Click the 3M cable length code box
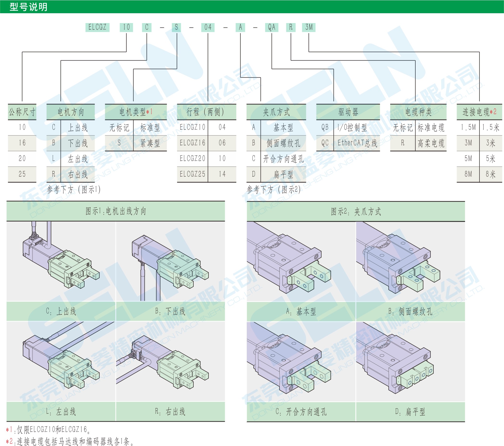The height and width of the screenshot is (446, 504). pyautogui.click(x=309, y=27)
